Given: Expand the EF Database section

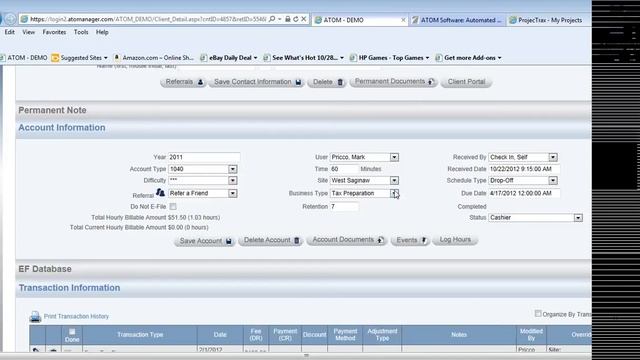Looking at the screenshot, I should click(x=45, y=269).
